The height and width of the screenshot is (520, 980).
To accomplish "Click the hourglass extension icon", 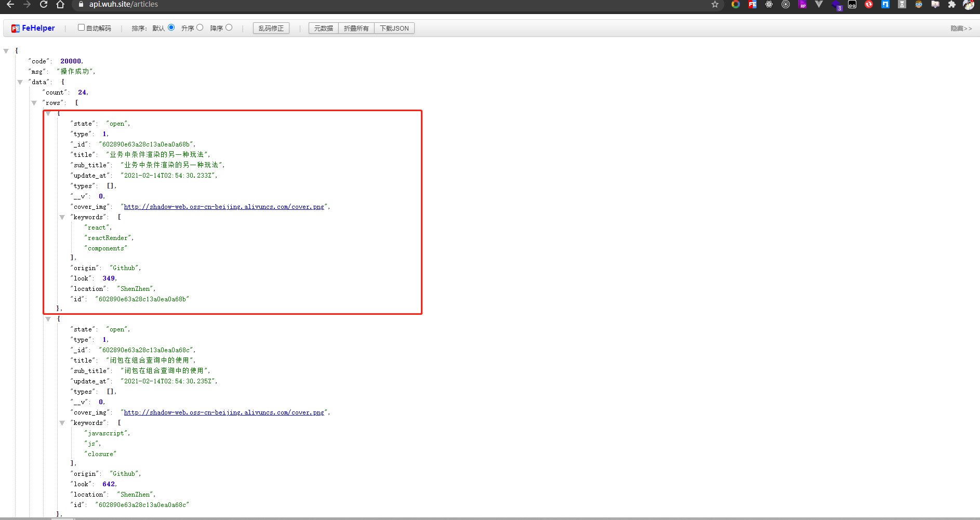I will 903,4.
